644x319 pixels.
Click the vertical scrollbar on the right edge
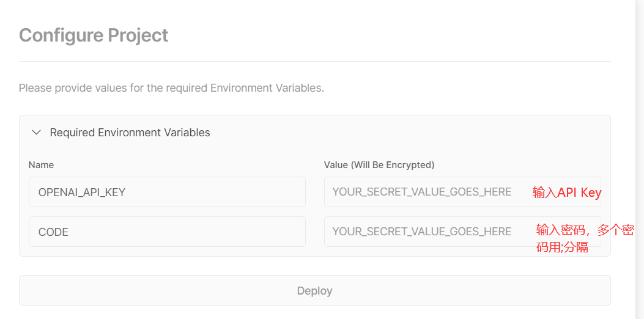(x=640, y=159)
